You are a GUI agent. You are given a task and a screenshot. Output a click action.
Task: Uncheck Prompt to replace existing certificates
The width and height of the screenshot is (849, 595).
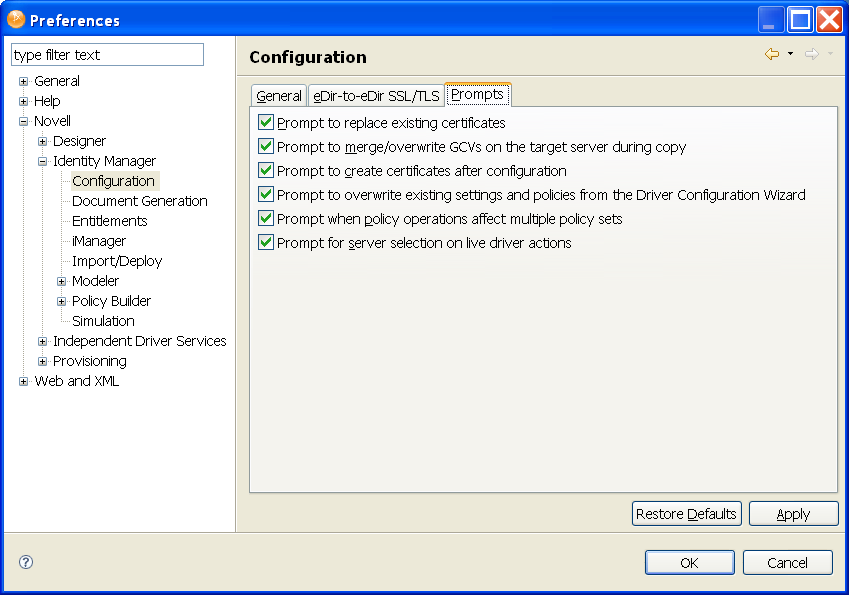(x=266, y=122)
